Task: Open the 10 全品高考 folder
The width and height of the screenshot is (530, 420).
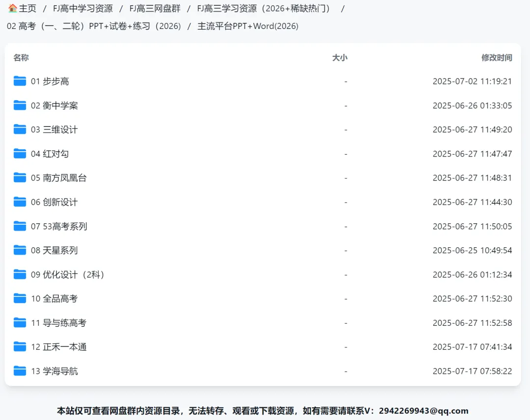Action: (53, 298)
